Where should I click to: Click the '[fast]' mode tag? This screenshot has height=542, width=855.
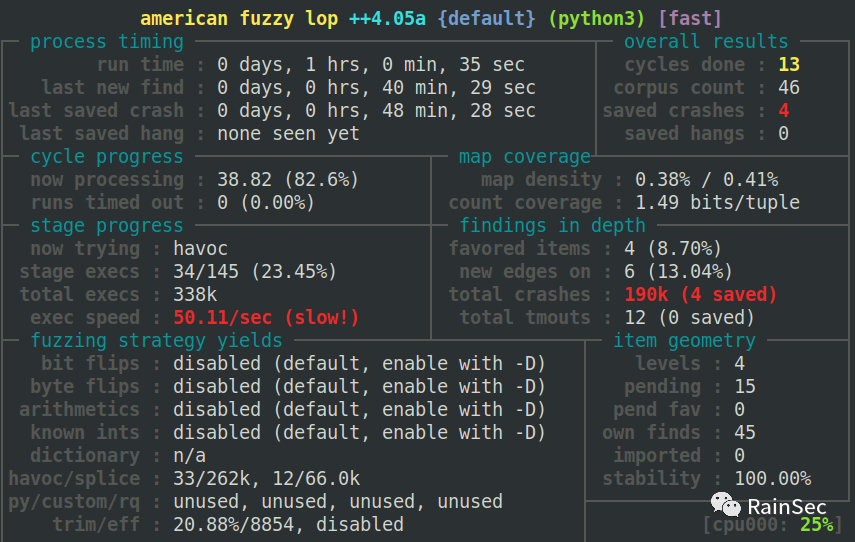(690, 19)
